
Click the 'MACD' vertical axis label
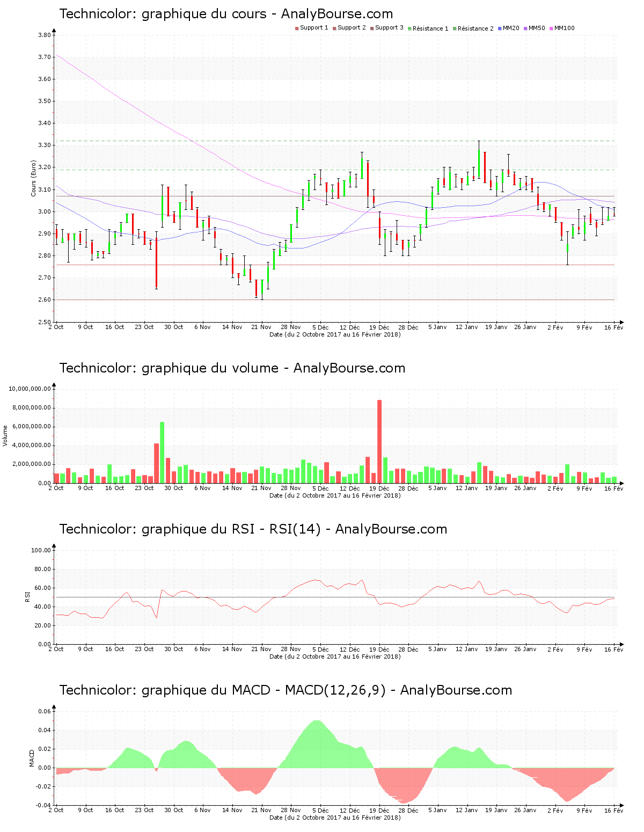tap(32, 758)
